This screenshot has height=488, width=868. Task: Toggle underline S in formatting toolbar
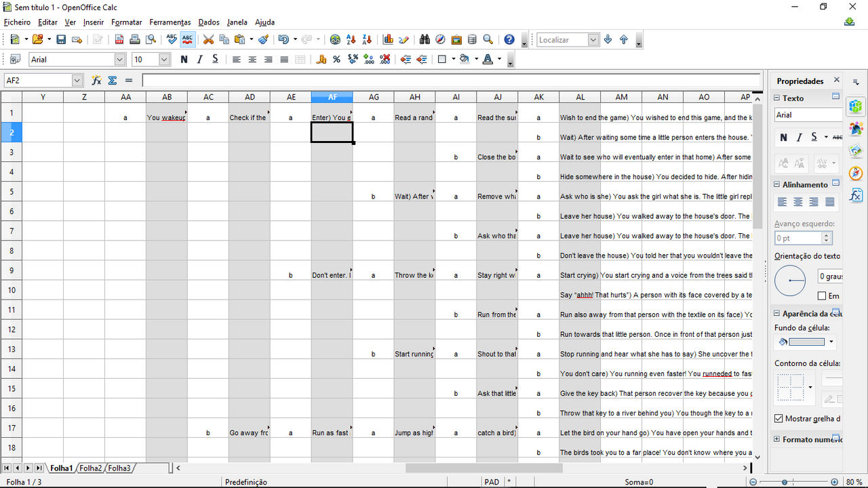[x=215, y=60]
